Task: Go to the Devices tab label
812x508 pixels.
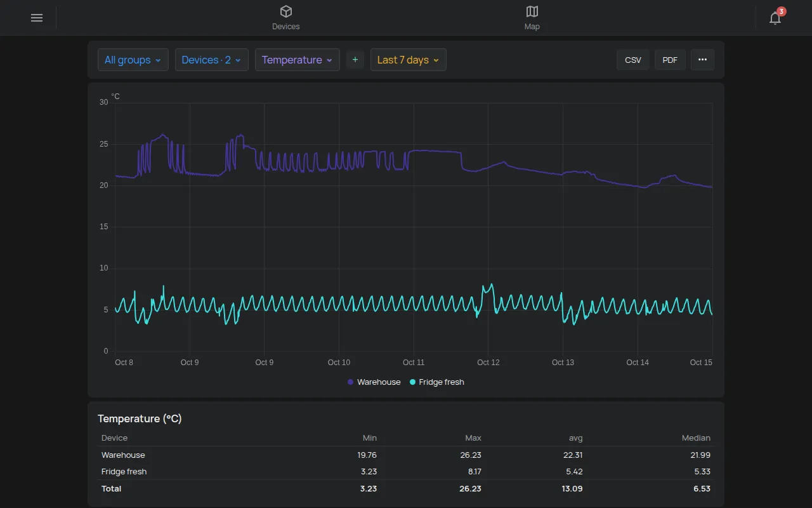Action: click(286, 27)
